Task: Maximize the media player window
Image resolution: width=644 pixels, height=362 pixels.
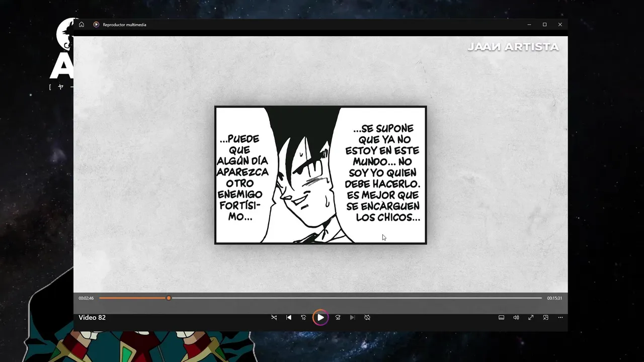Action: coord(544,25)
